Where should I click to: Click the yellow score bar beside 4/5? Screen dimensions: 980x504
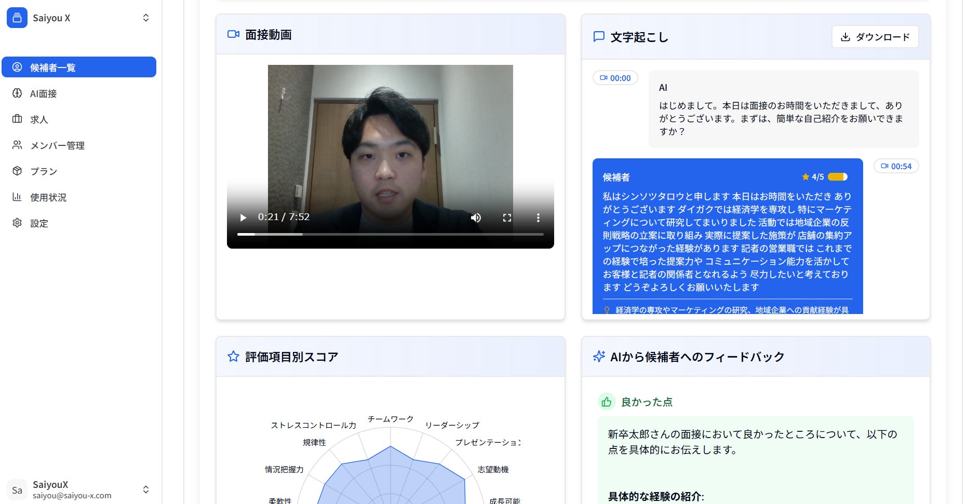coord(838,177)
